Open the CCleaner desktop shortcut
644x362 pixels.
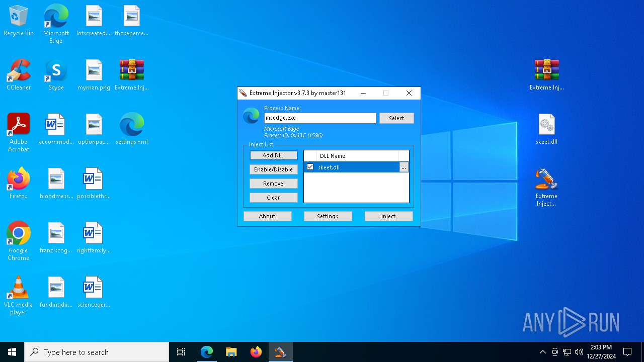19,75
